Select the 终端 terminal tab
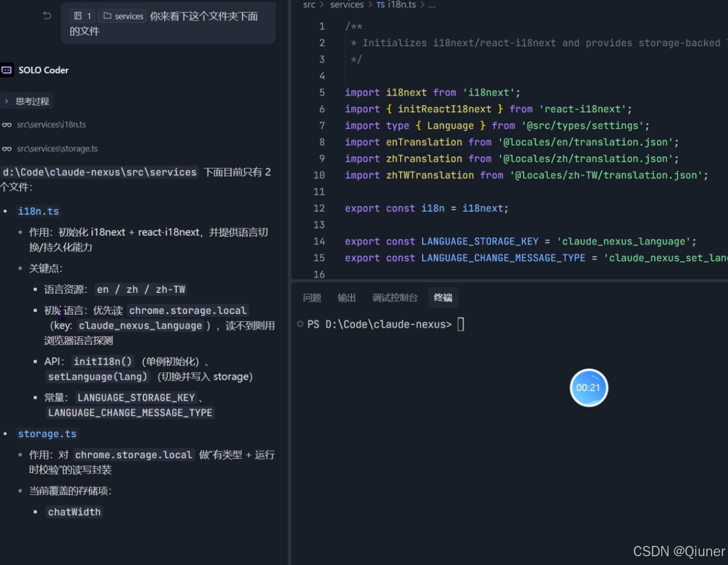Viewport: 728px width, 565px height. pyautogui.click(x=443, y=297)
